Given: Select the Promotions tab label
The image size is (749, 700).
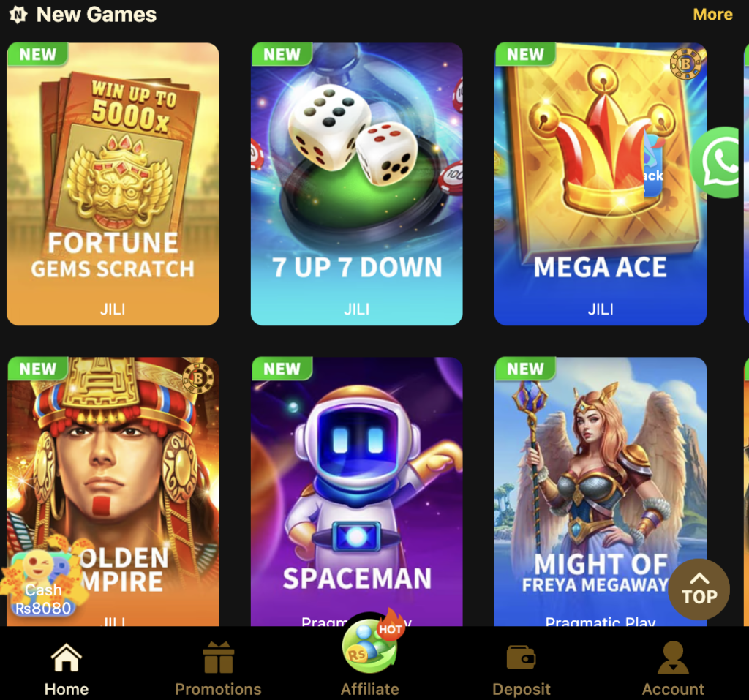Looking at the screenshot, I should point(218,689).
